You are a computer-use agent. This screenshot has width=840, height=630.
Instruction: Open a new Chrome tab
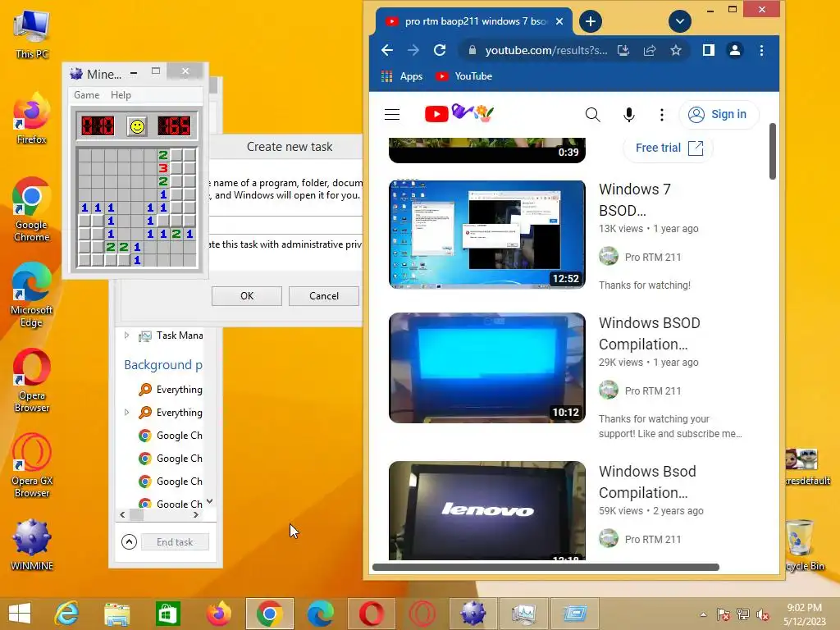(591, 21)
